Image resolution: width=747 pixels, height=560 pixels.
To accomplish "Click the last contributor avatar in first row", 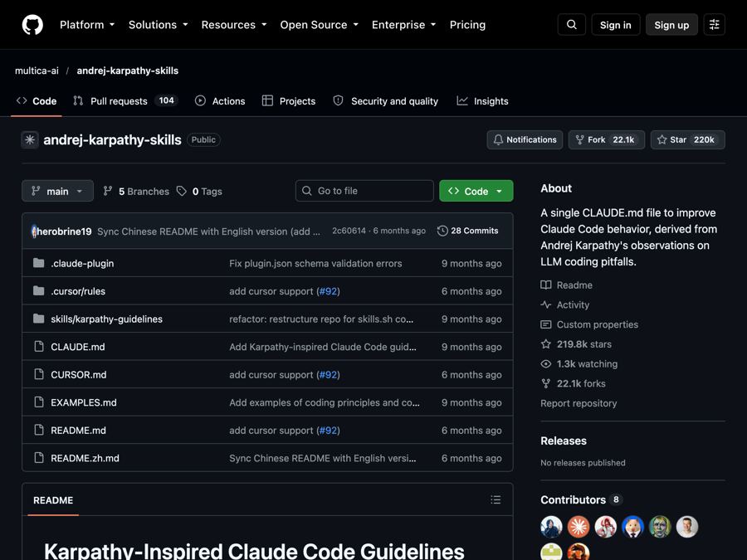I will 687,527.
